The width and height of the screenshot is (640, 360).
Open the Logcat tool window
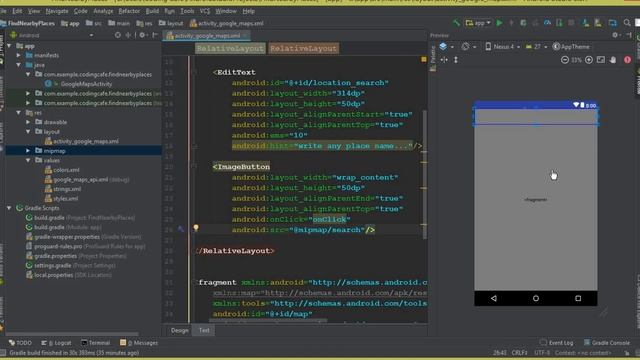click(56, 343)
